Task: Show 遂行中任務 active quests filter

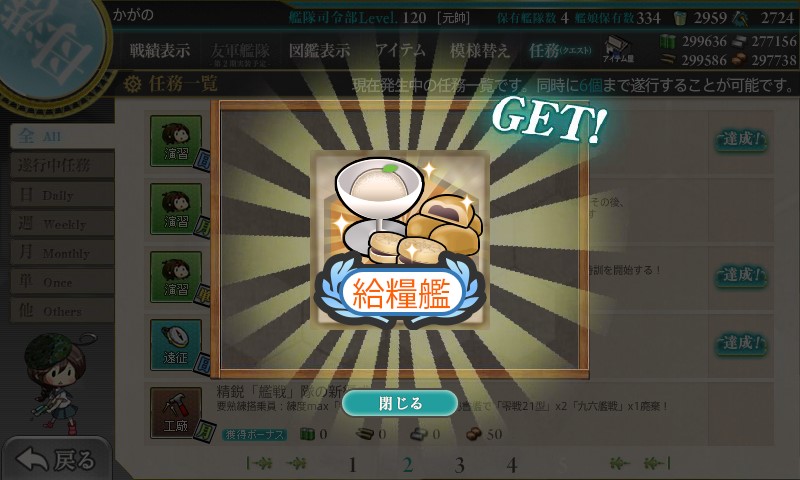Action: pos(62,165)
